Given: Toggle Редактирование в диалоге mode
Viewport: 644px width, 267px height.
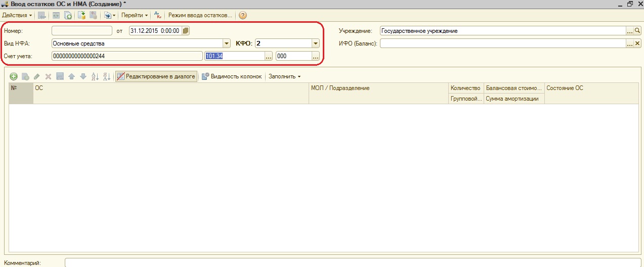Looking at the screenshot, I should (x=156, y=76).
